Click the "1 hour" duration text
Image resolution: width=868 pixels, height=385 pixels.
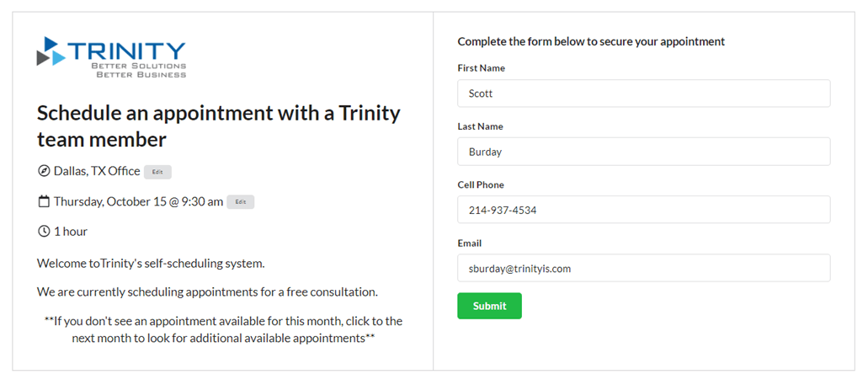pos(71,231)
